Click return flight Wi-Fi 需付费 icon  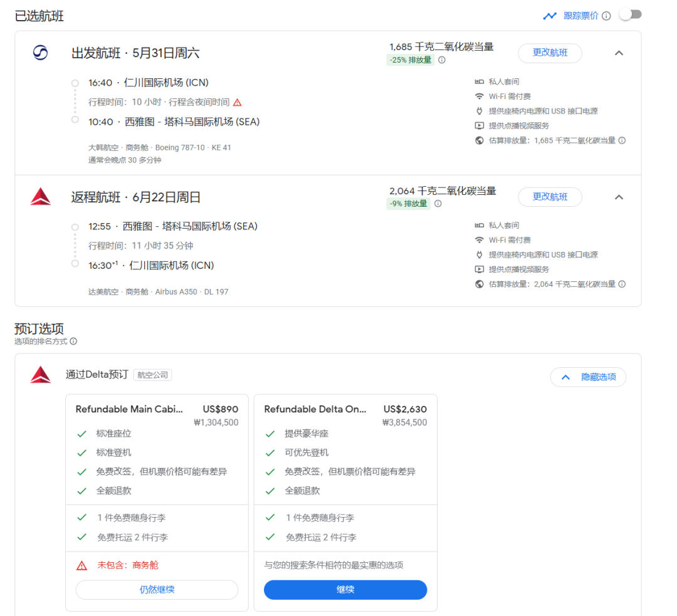pos(480,240)
